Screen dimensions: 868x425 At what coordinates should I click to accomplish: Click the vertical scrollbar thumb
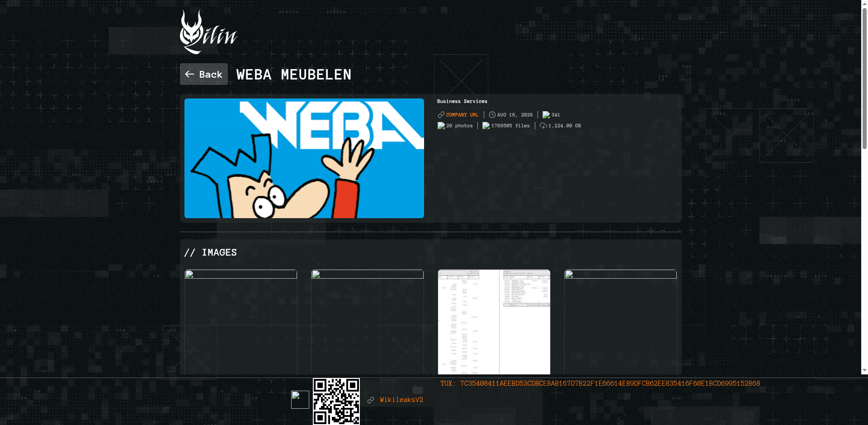[864, 78]
